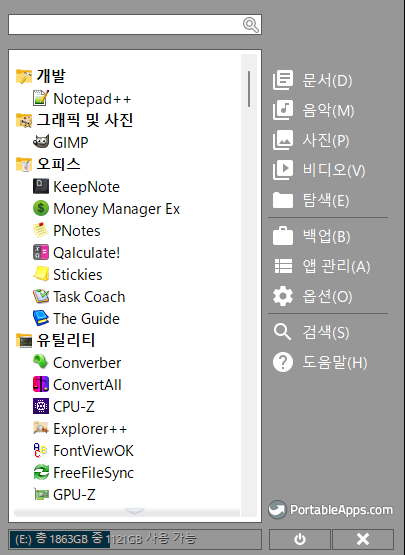Viewport: 405px width, 555px height.
Task: Click the Stickies yellow note icon
Action: click(41, 274)
